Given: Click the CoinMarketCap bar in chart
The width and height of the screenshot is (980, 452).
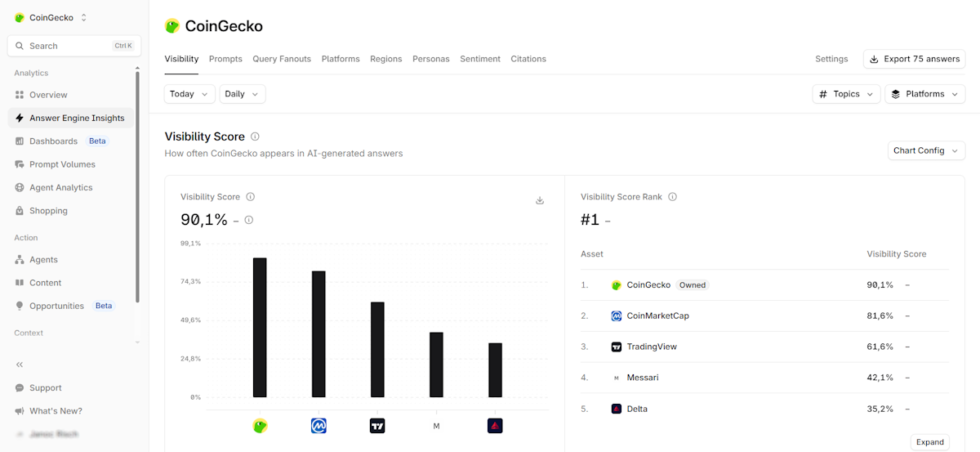Looking at the screenshot, I should (x=318, y=334).
